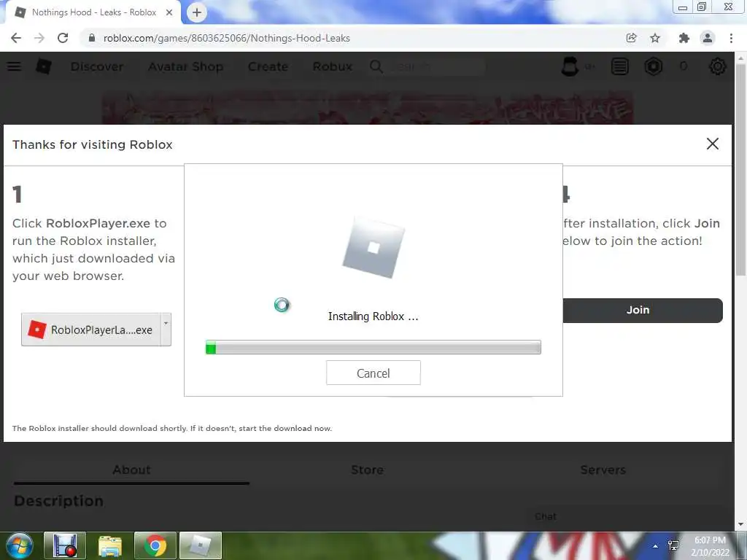This screenshot has height=560, width=747.
Task: Open the Chrome extensions puzzle icon
Action: pyautogui.click(x=684, y=38)
